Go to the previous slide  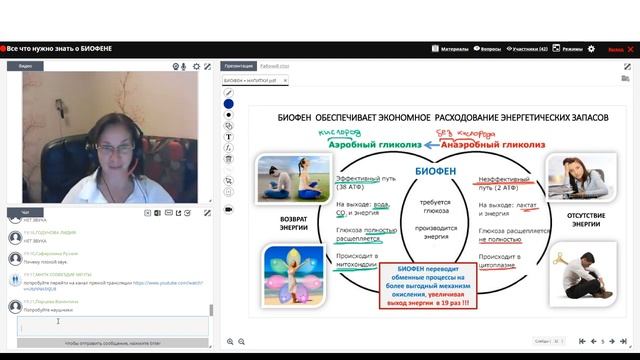[593, 341]
